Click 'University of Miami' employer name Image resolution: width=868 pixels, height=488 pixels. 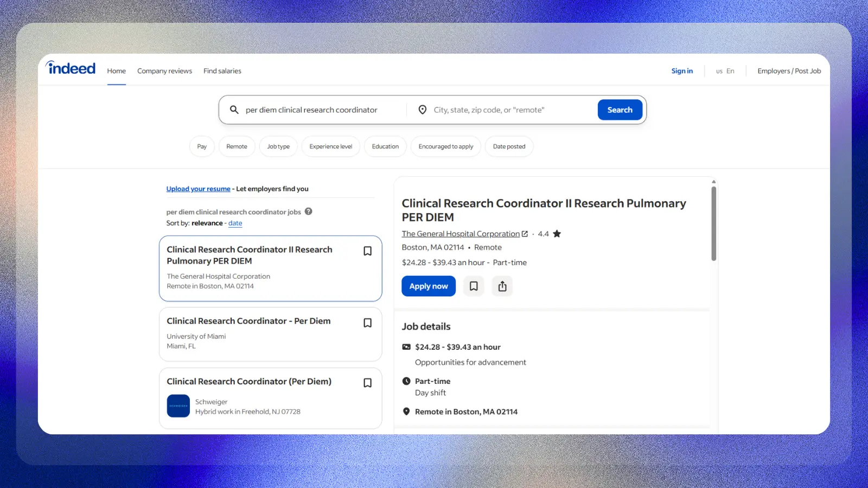(196, 336)
